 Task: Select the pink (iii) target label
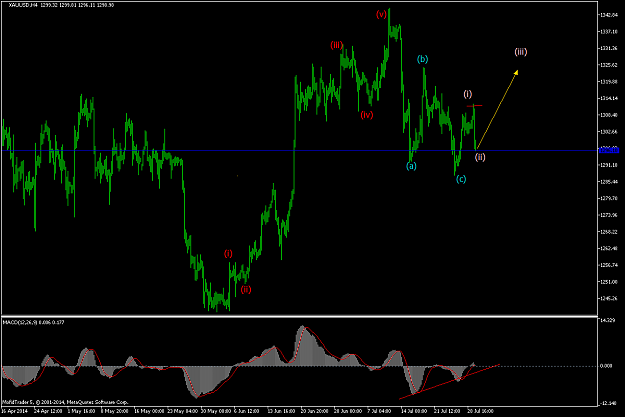tap(521, 52)
